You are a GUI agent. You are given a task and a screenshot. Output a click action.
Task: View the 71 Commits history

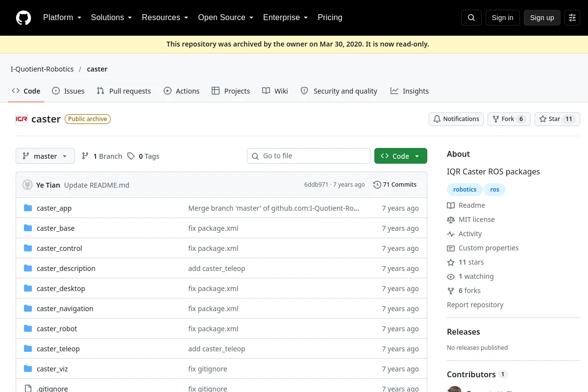pyautogui.click(x=395, y=185)
